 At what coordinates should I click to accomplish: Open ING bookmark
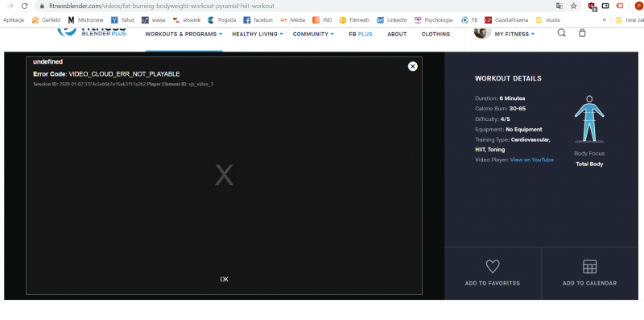(322, 19)
